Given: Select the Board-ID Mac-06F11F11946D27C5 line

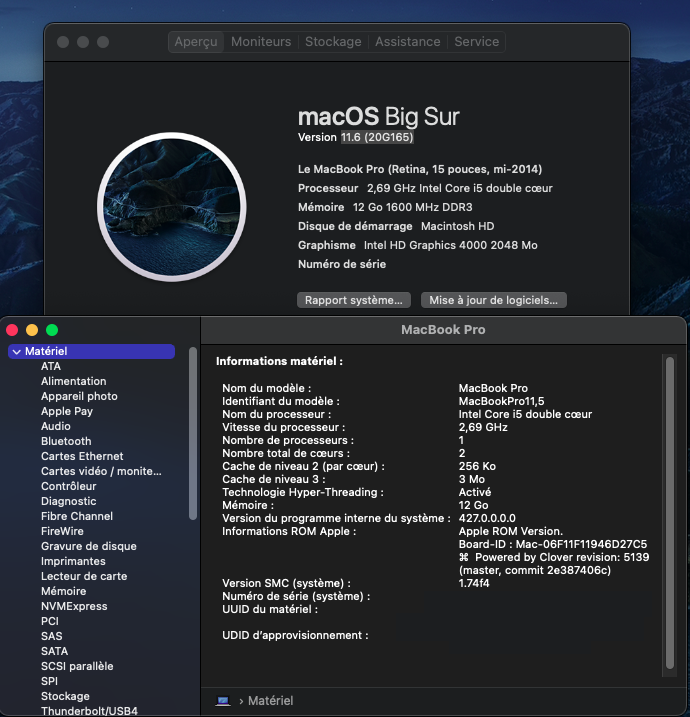Looking at the screenshot, I should 553,544.
